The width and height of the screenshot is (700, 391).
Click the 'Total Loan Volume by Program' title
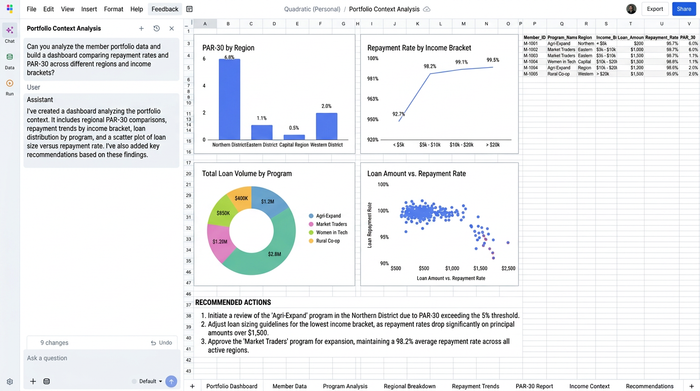pyautogui.click(x=247, y=174)
